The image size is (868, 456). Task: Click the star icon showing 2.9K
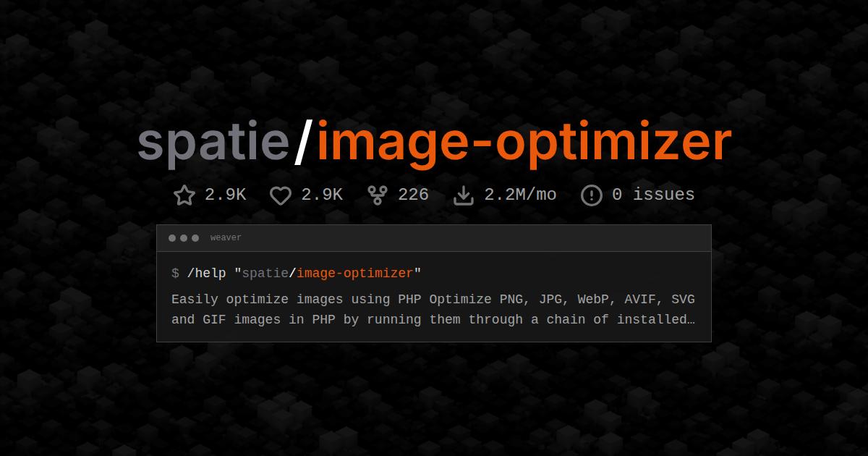point(184,194)
